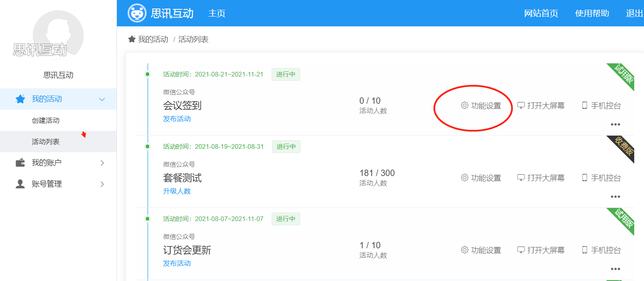Click the timeline dot for 会议签到
The width and height of the screenshot is (644, 281).
point(148,74)
